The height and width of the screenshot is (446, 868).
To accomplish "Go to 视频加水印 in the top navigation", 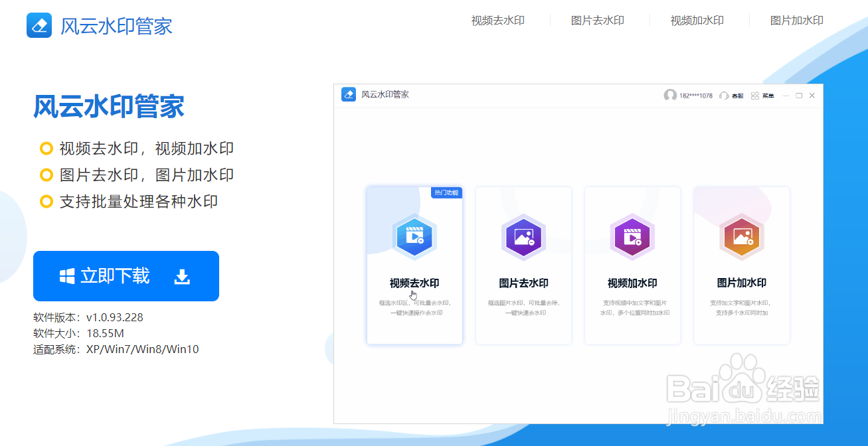I will [x=697, y=21].
